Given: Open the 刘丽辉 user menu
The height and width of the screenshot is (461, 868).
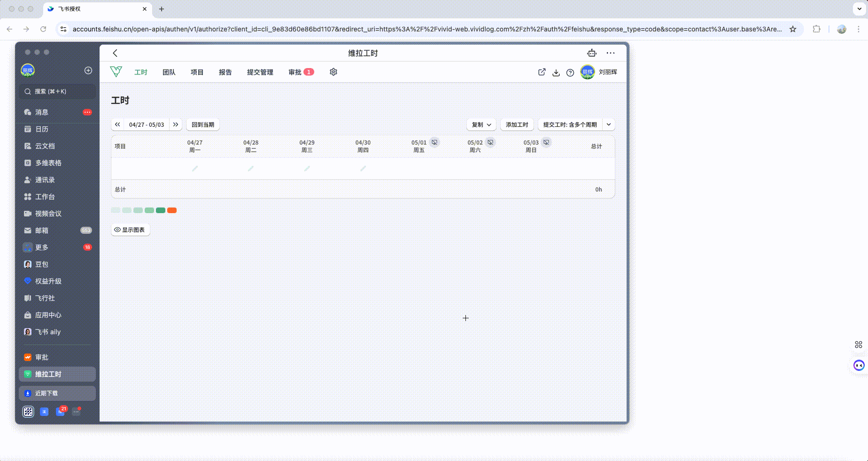Looking at the screenshot, I should coord(599,72).
